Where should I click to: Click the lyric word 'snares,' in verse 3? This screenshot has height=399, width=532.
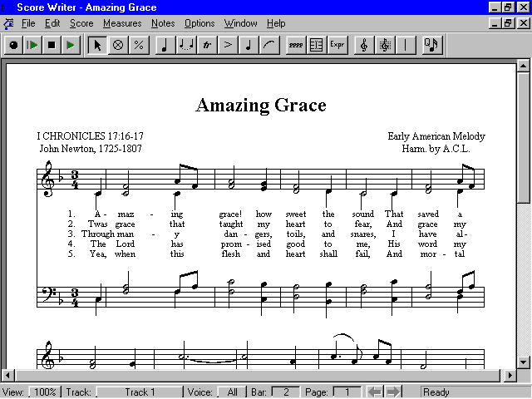pos(363,234)
